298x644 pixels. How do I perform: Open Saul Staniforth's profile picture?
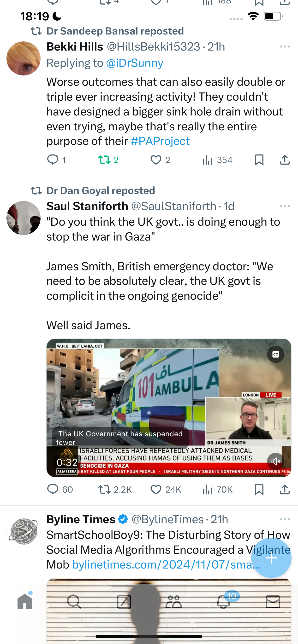point(24,218)
